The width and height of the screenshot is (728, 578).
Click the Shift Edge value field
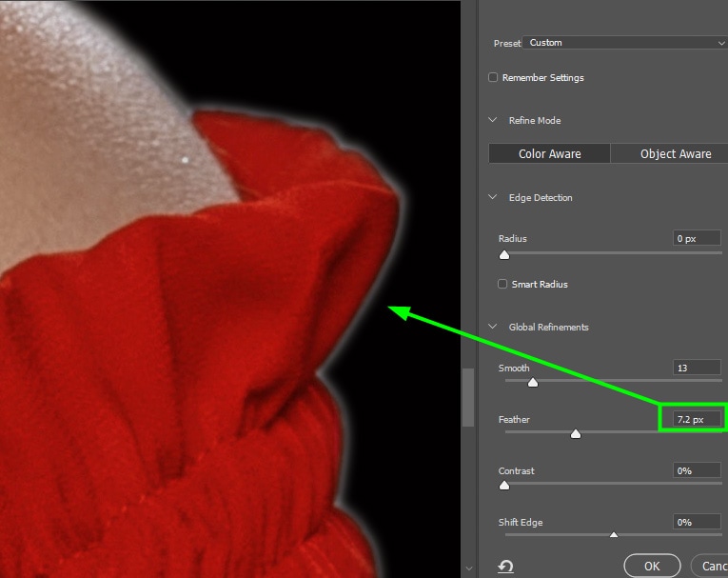697,522
